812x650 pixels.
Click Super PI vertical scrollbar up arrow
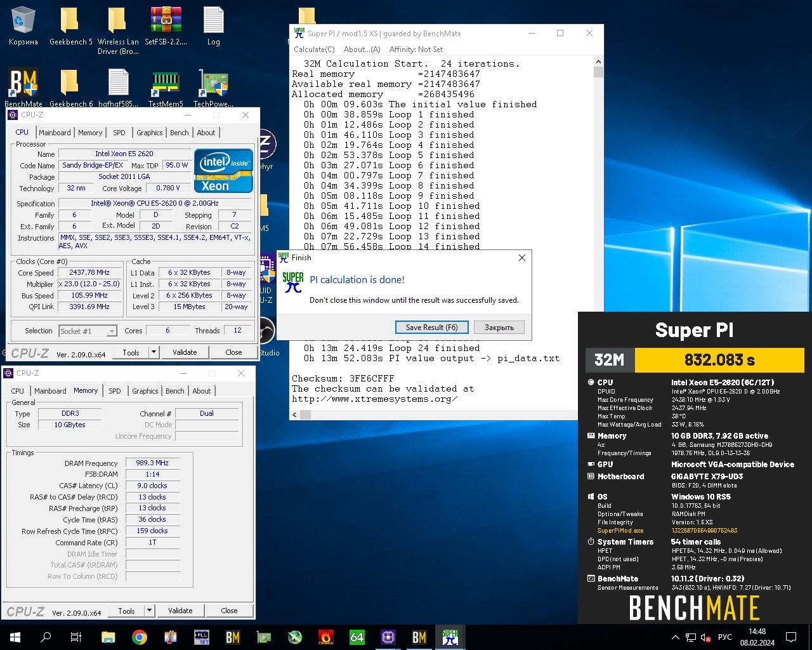(598, 62)
